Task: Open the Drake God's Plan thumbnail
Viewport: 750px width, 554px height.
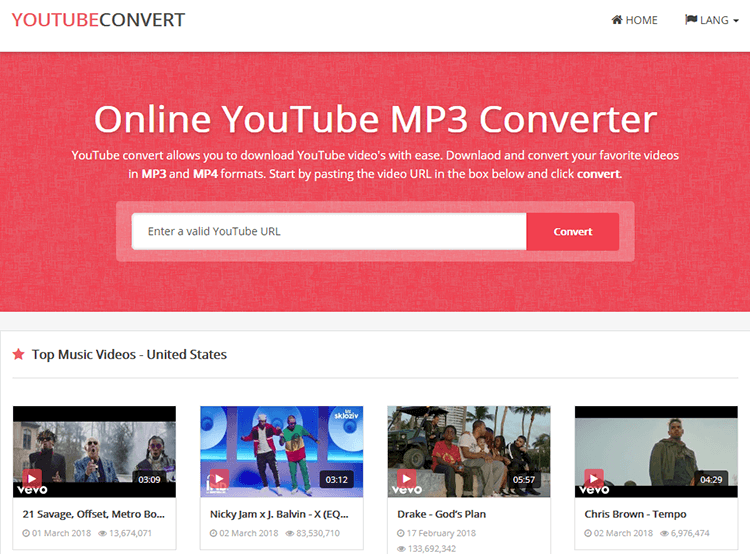Action: [469, 452]
